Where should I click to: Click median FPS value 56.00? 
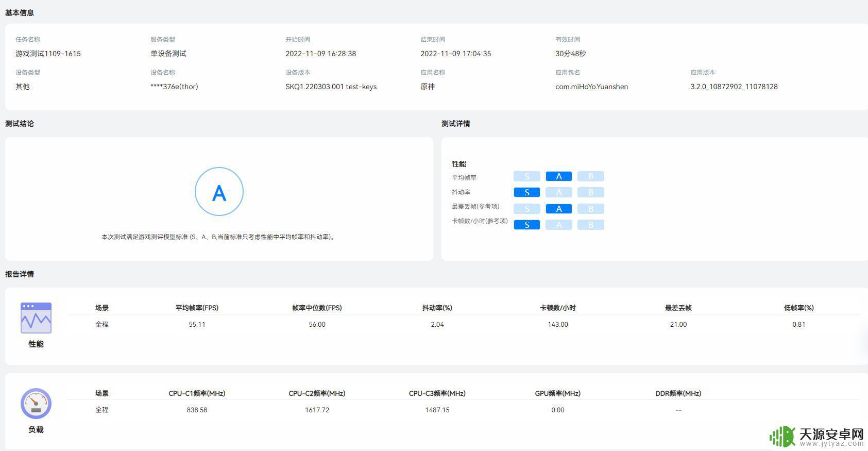point(317,324)
